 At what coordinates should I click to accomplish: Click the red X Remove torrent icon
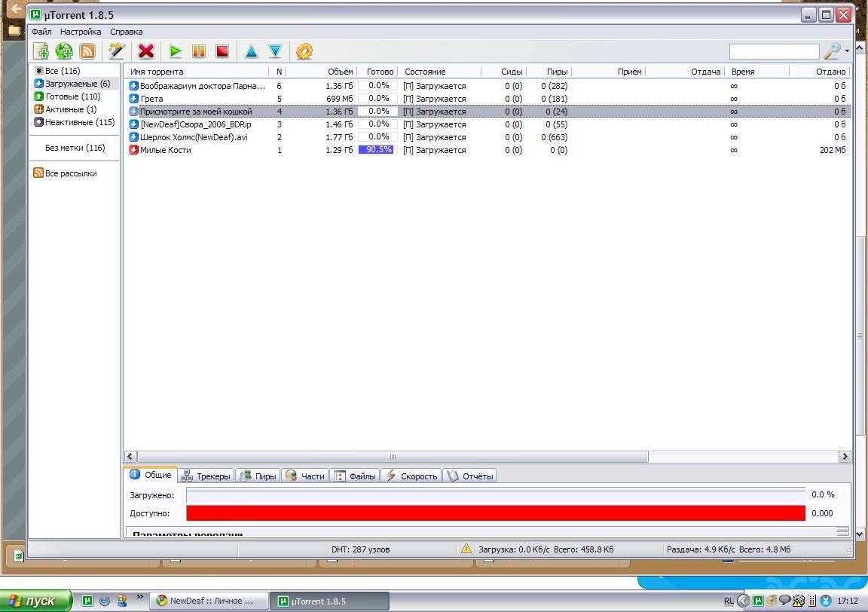[146, 51]
